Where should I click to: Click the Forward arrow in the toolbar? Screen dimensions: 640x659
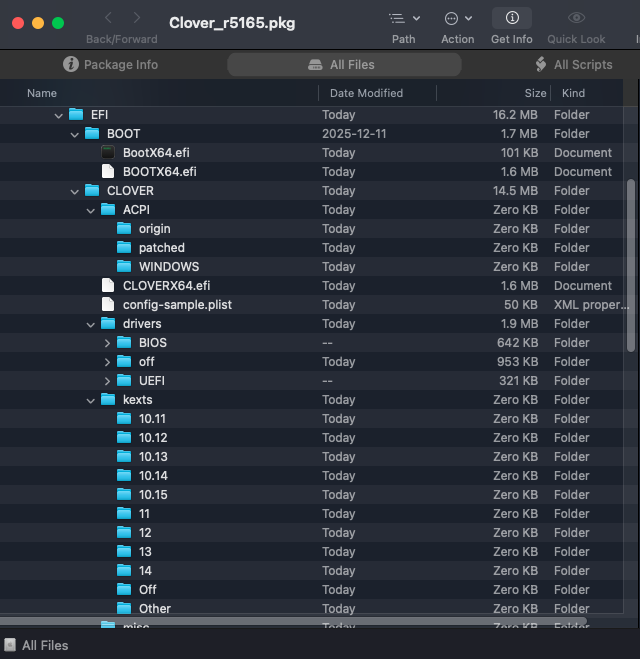137,18
